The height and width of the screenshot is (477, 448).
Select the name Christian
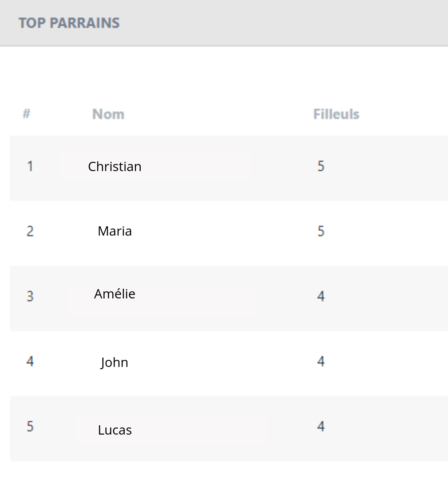tap(115, 167)
